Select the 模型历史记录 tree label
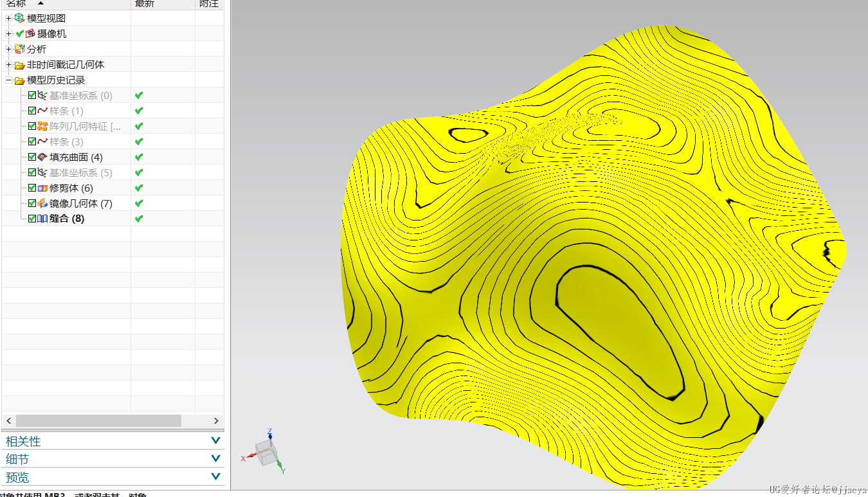The height and width of the screenshot is (497, 868). pyautogui.click(x=56, y=80)
